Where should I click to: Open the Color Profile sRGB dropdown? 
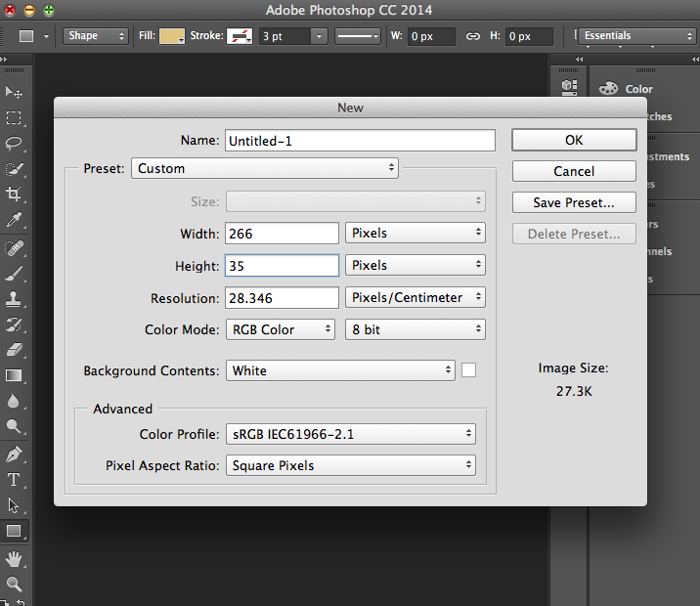(351, 434)
